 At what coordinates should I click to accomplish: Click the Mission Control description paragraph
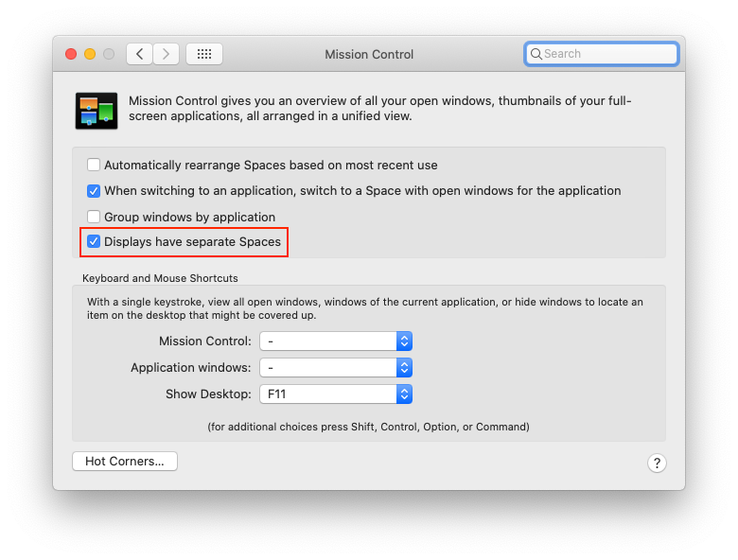pyautogui.click(x=379, y=108)
